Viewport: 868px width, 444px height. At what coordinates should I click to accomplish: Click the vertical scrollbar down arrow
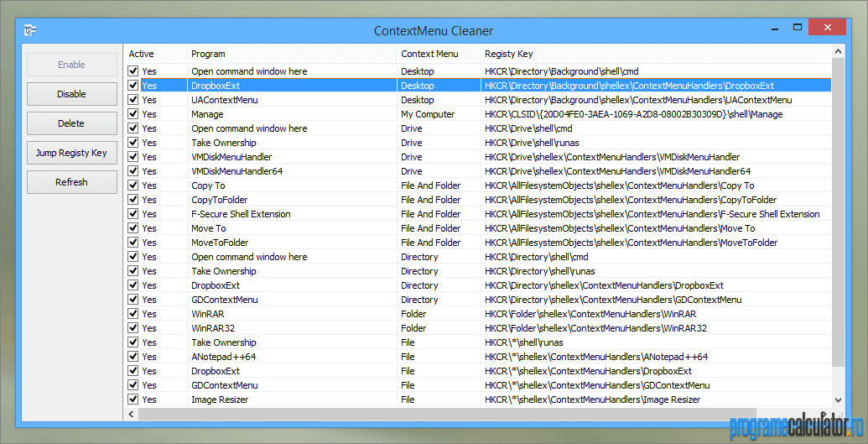click(x=838, y=400)
